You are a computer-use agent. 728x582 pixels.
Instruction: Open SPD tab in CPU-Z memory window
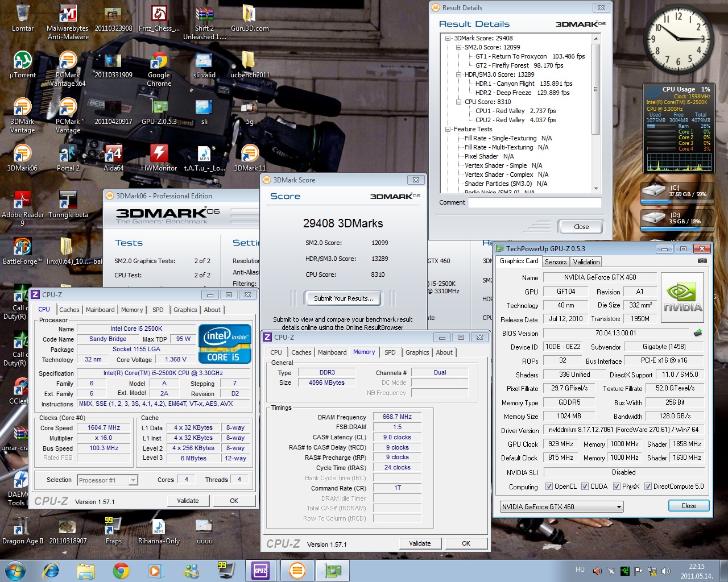click(390, 352)
